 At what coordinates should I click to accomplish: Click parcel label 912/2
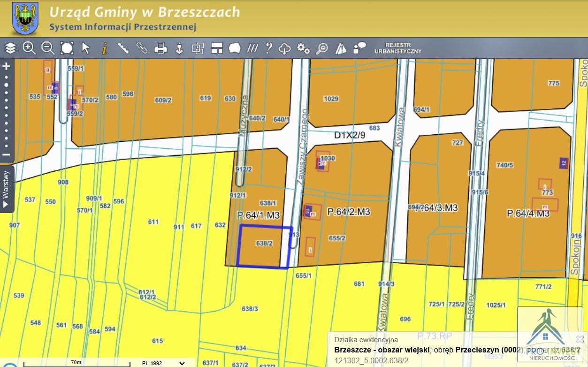coord(244,169)
